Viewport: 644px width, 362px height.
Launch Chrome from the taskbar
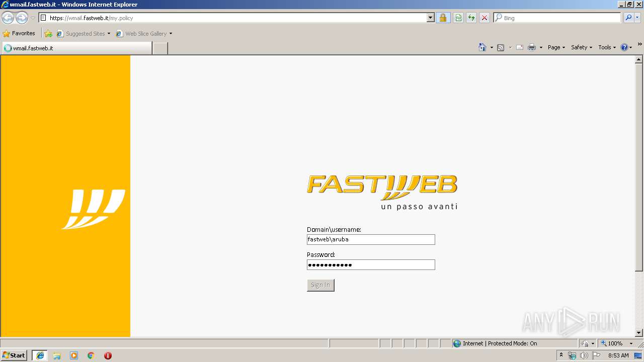pyautogui.click(x=91, y=355)
